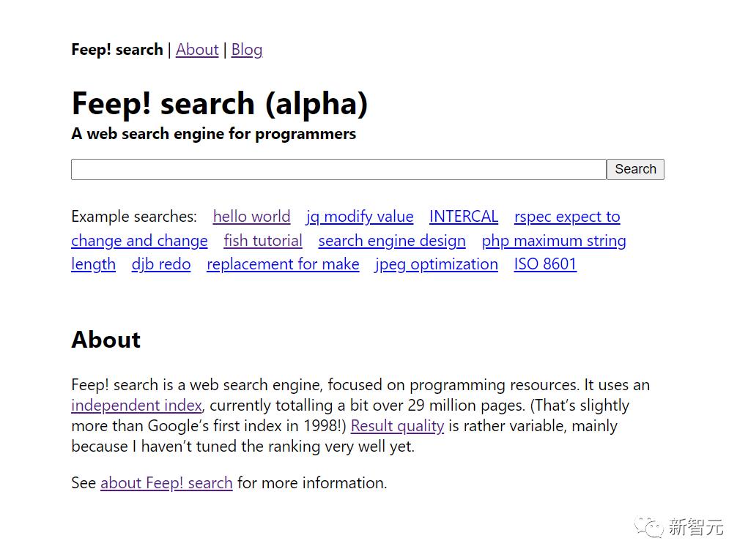The width and height of the screenshot is (748, 560).
Task: Run the djb redo example search
Action: [160, 264]
